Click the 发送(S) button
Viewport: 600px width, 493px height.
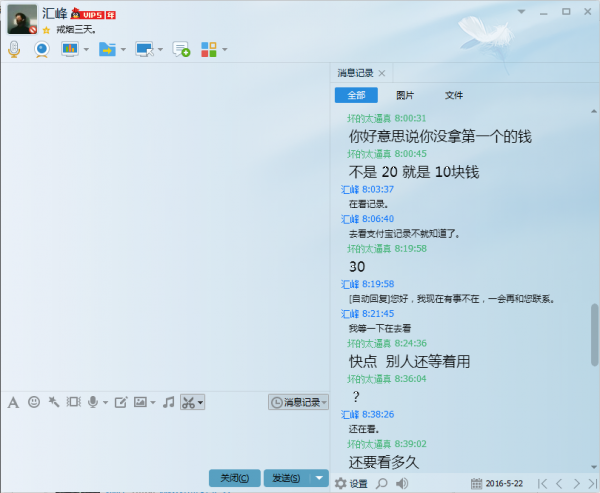(x=286, y=478)
